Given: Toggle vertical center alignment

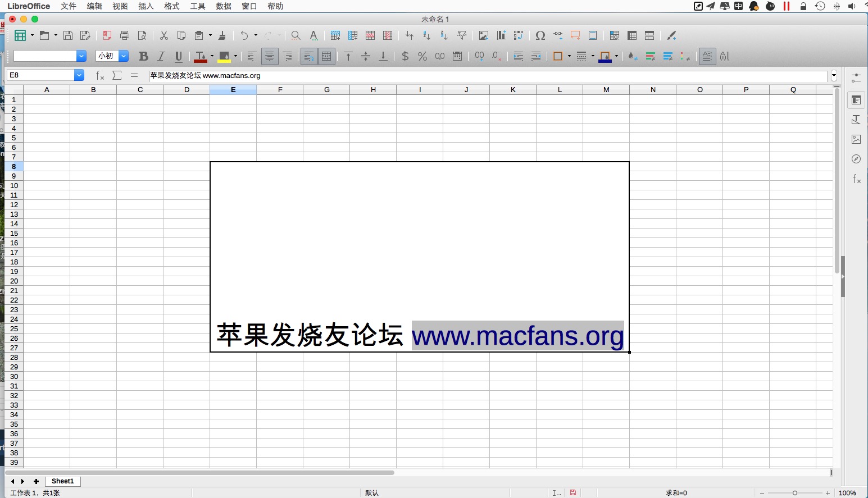Looking at the screenshot, I should [x=366, y=56].
